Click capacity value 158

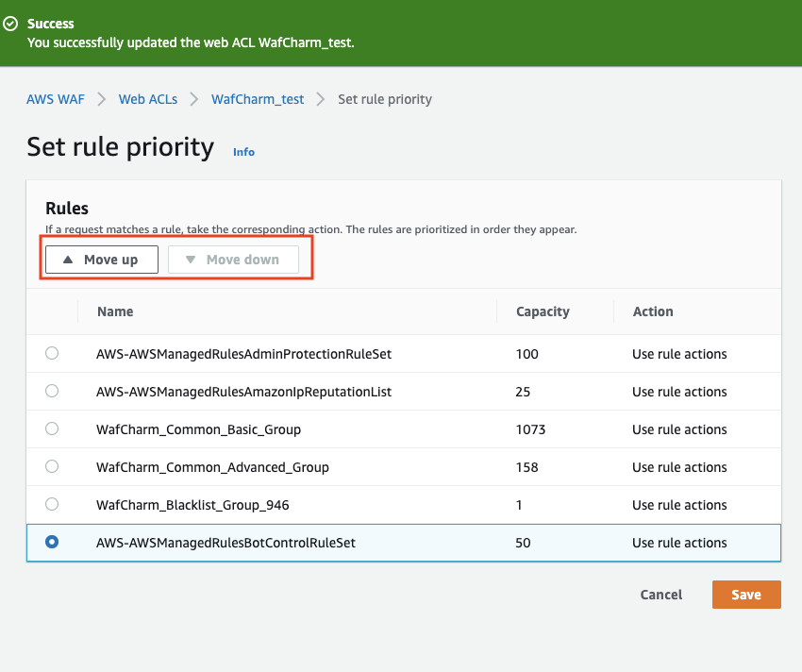(526, 467)
